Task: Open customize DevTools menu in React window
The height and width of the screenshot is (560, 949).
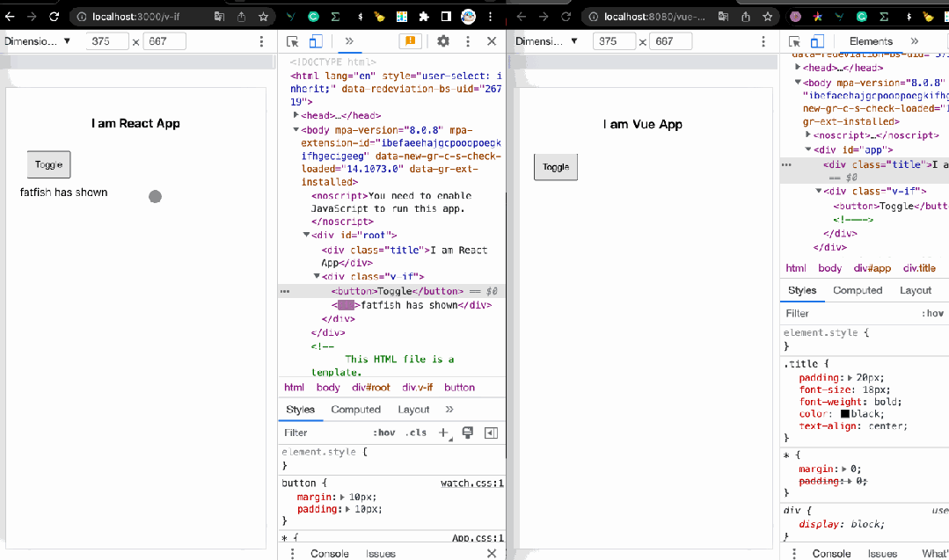Action: [468, 41]
